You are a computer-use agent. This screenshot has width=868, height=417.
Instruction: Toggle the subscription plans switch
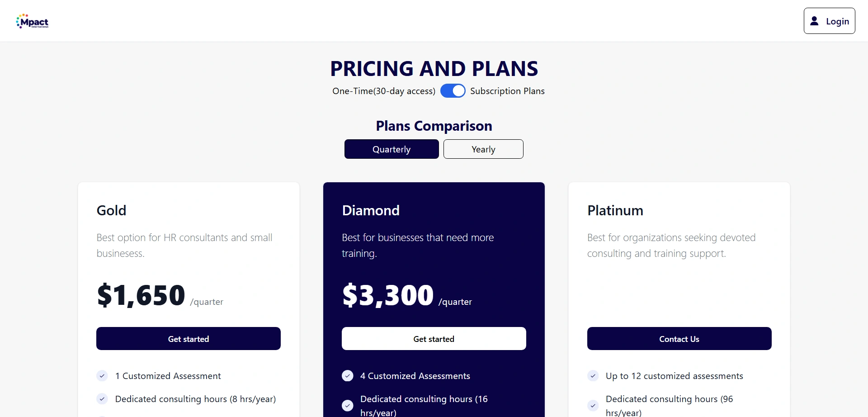(x=453, y=91)
